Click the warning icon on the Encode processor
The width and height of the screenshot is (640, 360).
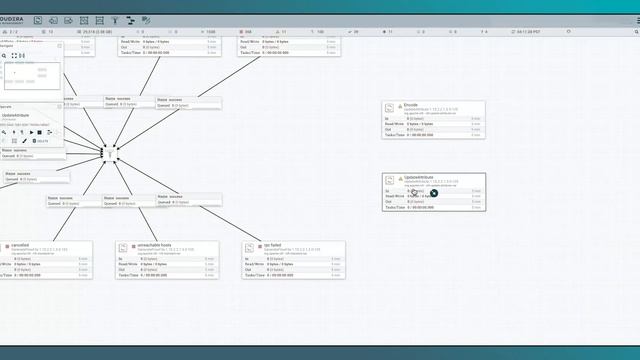(400, 107)
